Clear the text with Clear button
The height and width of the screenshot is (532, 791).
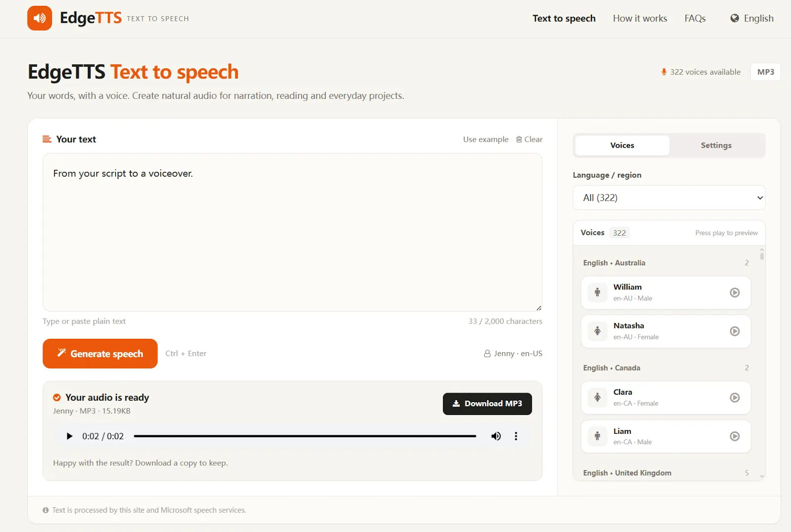point(529,139)
